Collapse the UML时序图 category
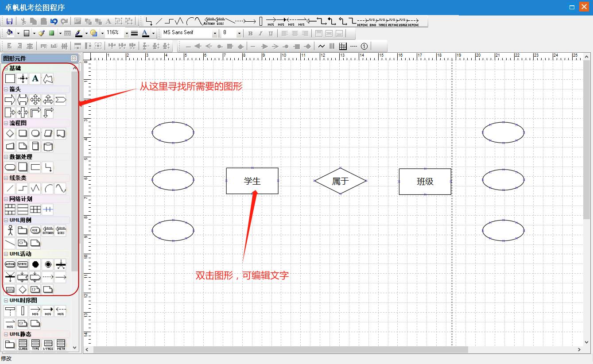This screenshot has width=593, height=364. [6, 301]
